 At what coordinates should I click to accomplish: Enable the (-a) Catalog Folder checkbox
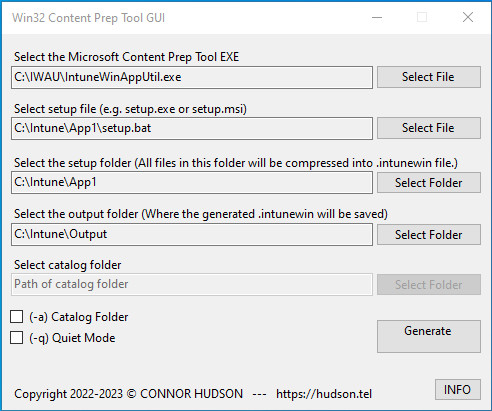pos(16,317)
